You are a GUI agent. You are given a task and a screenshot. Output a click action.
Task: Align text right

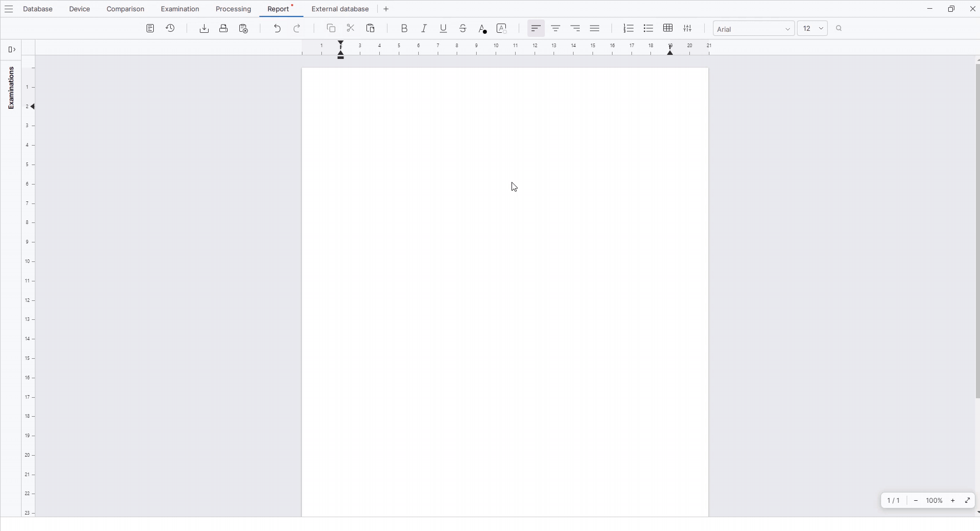(x=576, y=29)
